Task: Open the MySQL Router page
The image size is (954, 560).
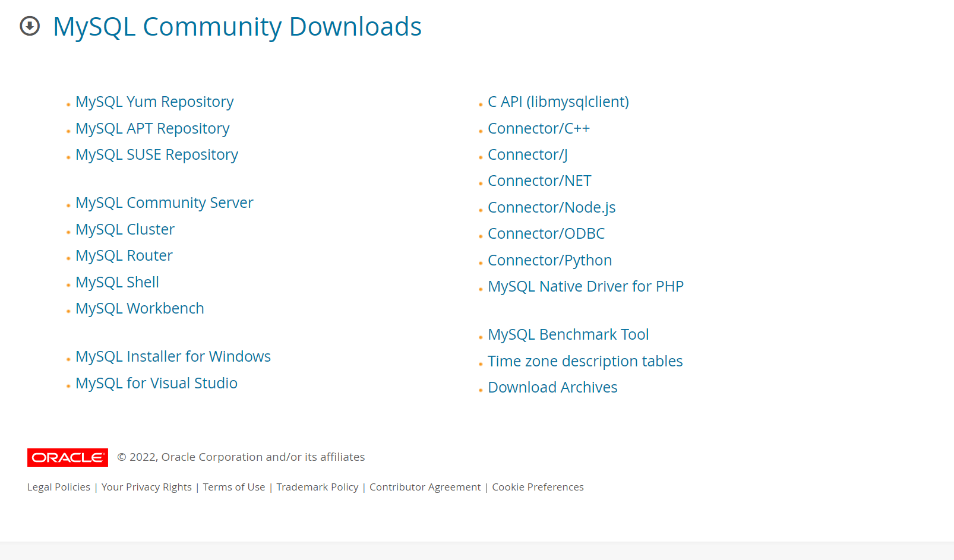Action: pos(124,255)
